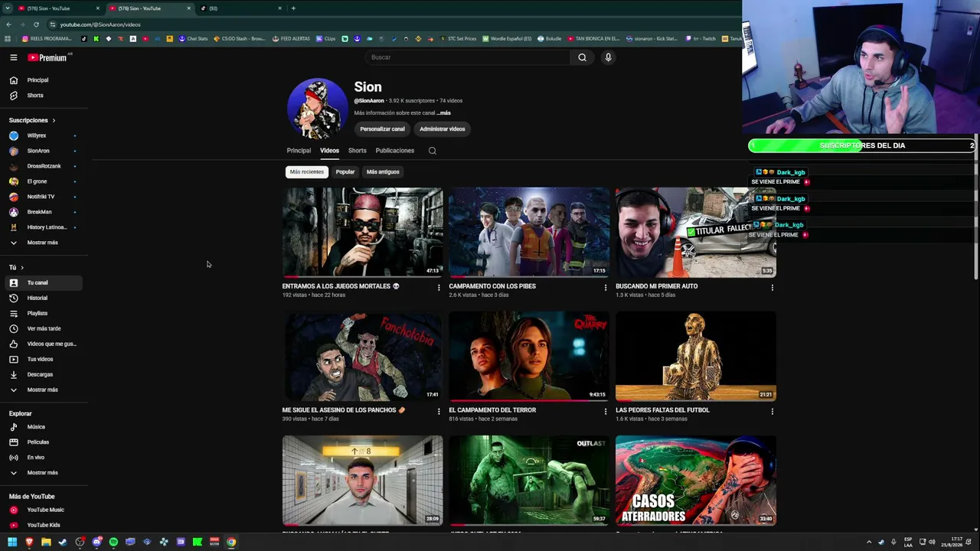The width and height of the screenshot is (980, 551).
Task: Switch to the channel Shorts tab
Action: tap(358, 151)
